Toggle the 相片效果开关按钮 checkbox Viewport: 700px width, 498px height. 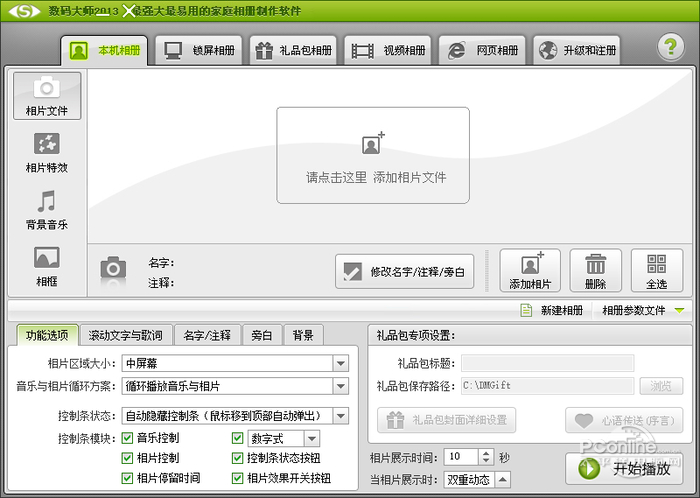(238, 478)
